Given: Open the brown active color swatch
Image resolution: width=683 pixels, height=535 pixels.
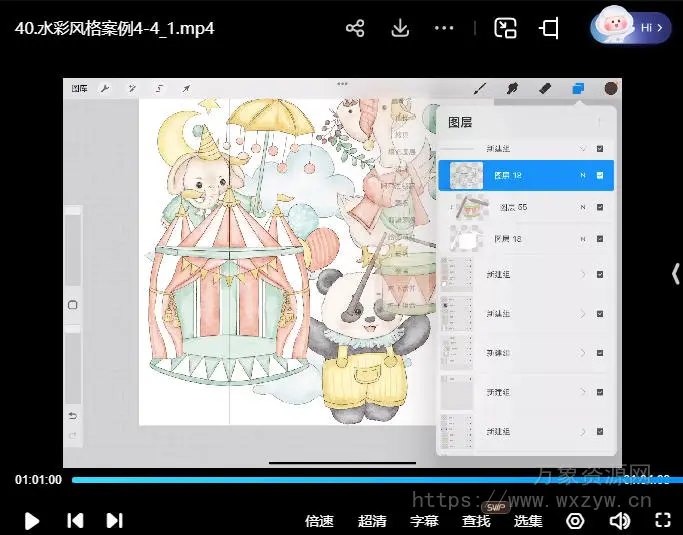Looking at the screenshot, I should click(611, 89).
